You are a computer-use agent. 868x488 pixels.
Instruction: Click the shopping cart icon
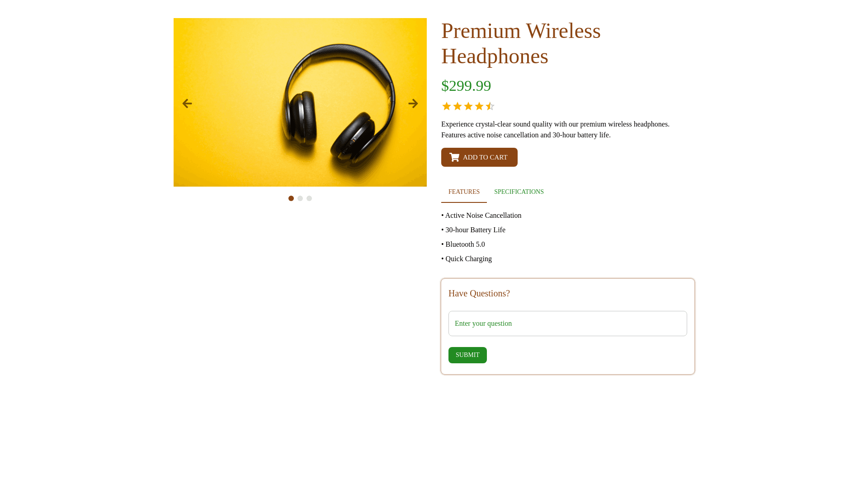454,157
